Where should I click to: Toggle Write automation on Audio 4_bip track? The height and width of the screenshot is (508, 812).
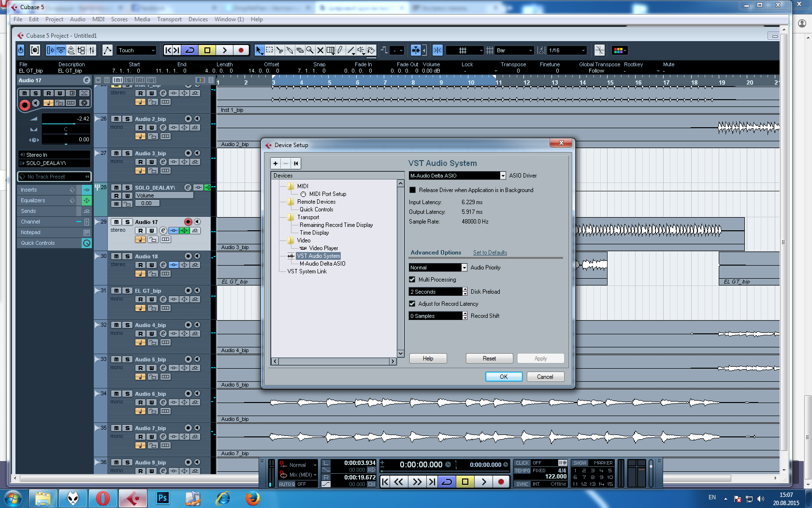[152, 333]
